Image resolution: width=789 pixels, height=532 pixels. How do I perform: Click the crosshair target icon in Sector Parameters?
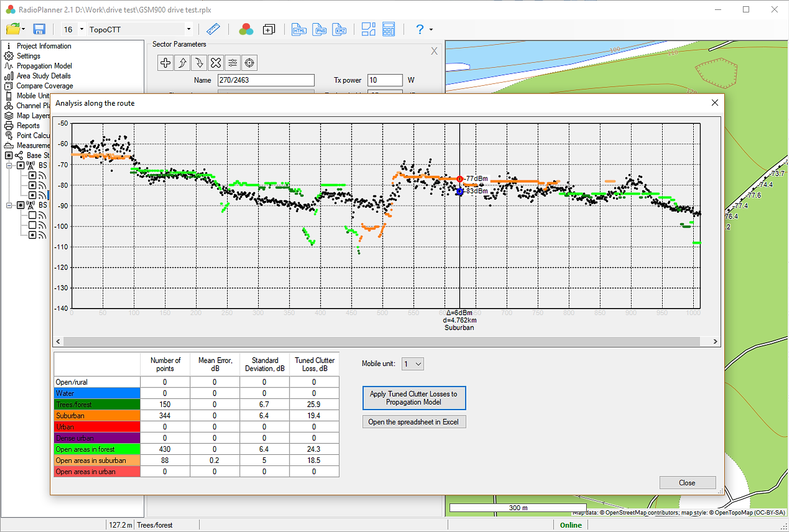[249, 62]
